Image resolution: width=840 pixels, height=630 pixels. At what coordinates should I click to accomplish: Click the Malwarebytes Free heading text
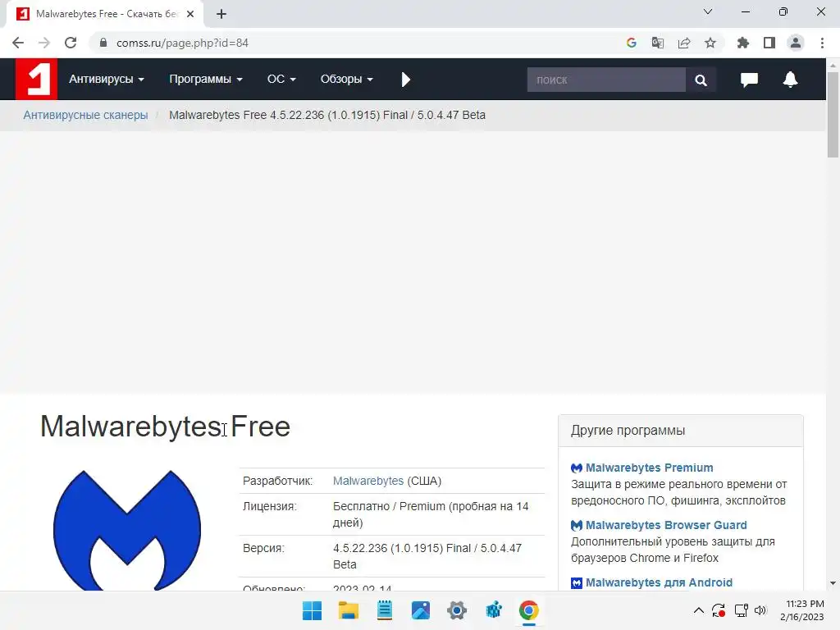pos(166,427)
